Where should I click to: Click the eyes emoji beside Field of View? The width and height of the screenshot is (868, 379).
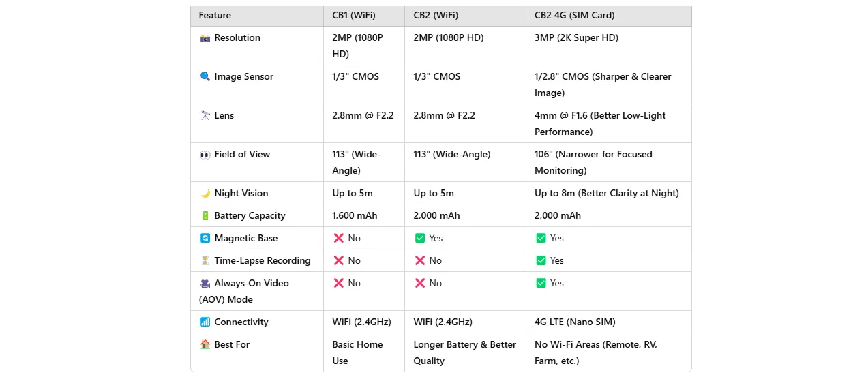205,155
